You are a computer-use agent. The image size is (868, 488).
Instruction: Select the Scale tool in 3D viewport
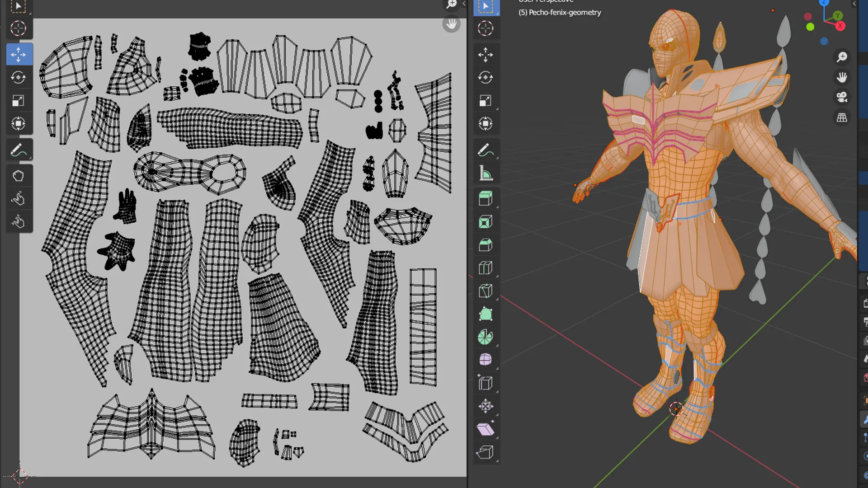point(486,101)
